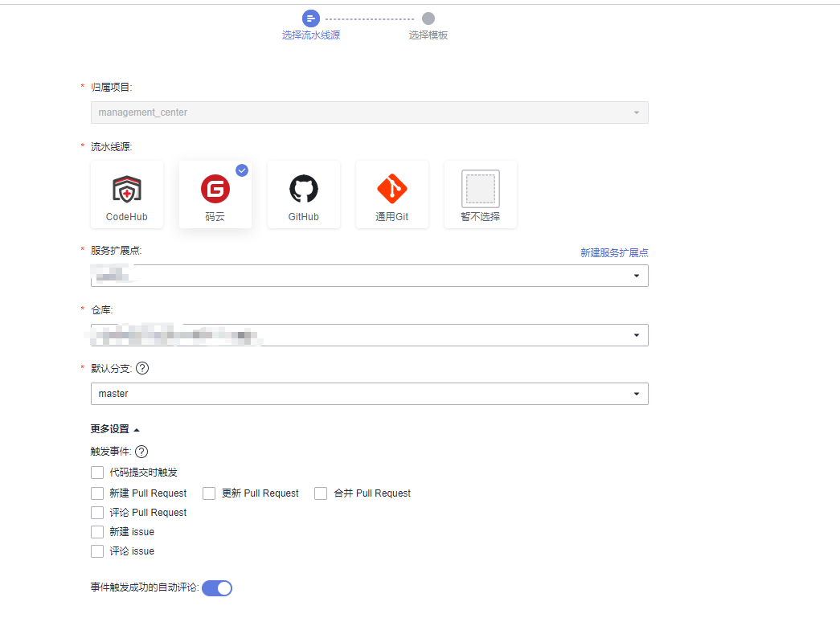Viewport: 840px width, 618px height.
Task: Click the 新建服务扩展点 link
Action: 614,253
